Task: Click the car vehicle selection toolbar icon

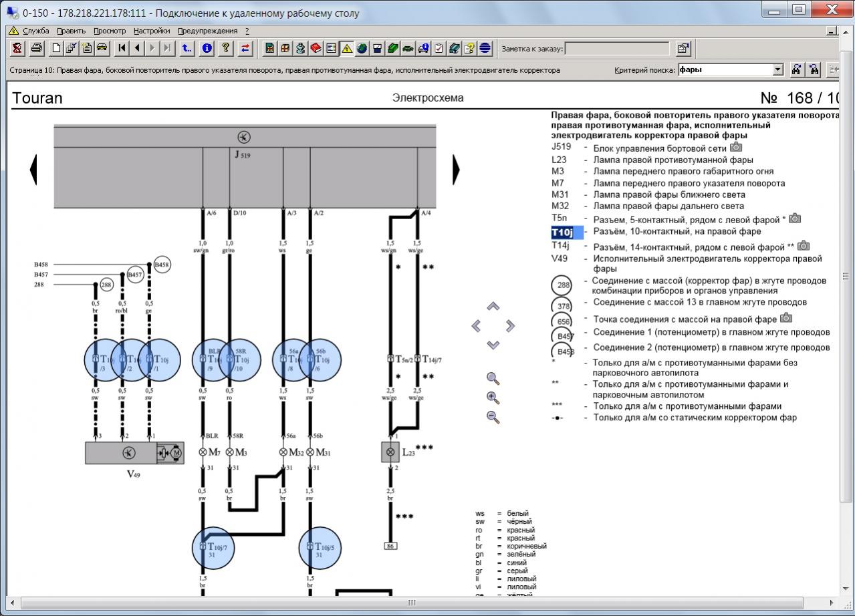Action: click(x=102, y=48)
